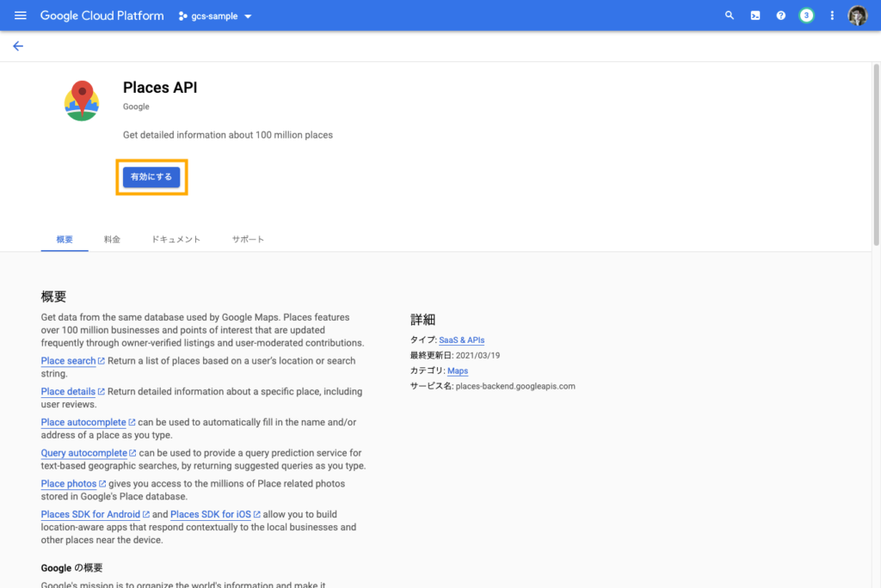
Task: Click the Google Cloud Platform title
Action: pos(102,15)
